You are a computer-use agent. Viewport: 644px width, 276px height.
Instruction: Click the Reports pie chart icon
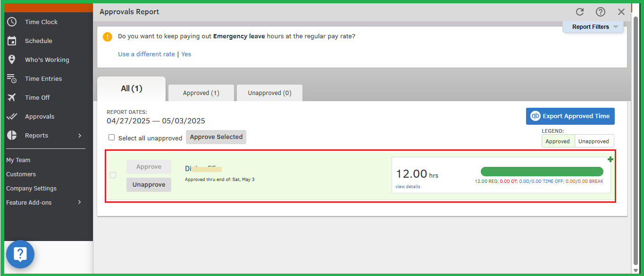click(12, 135)
